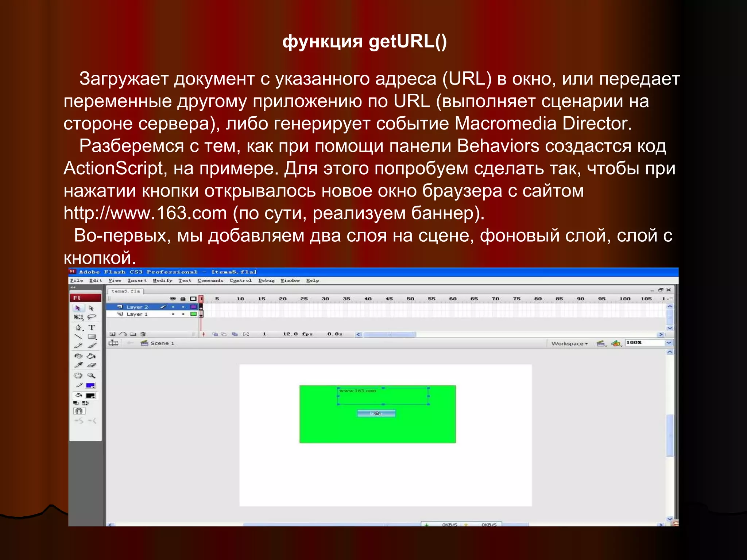747x560 pixels.
Task: Select the Text tool
Action: click(x=92, y=327)
